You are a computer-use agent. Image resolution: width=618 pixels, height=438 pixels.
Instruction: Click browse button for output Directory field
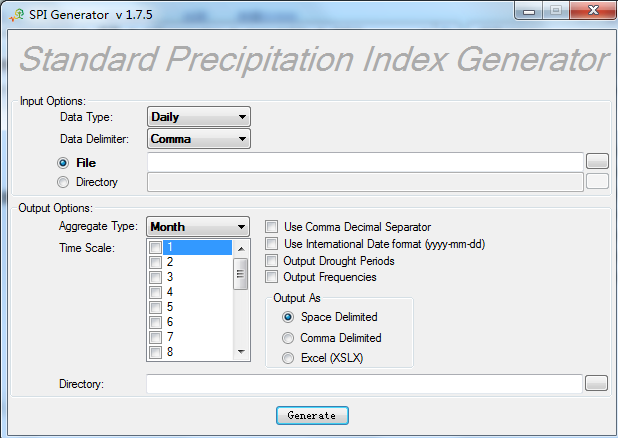coord(596,383)
